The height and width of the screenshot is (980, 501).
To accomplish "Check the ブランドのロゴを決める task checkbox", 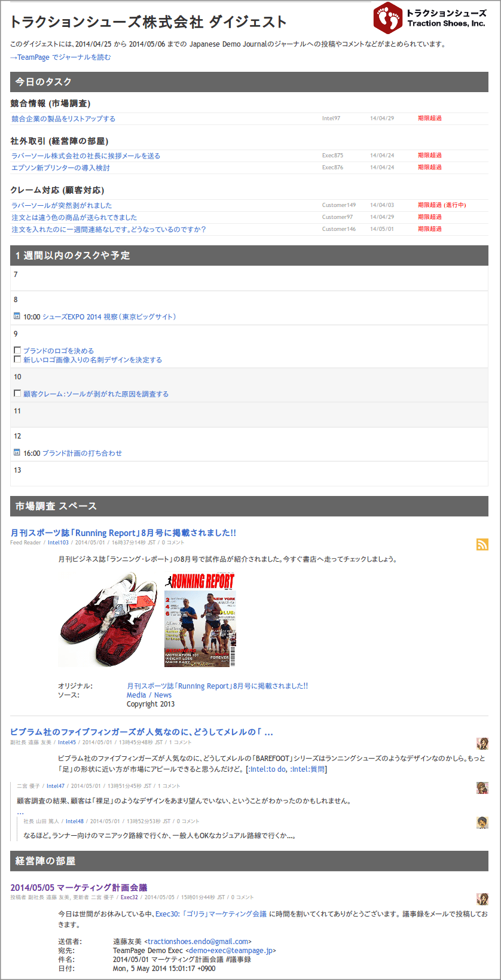I will coord(17,350).
